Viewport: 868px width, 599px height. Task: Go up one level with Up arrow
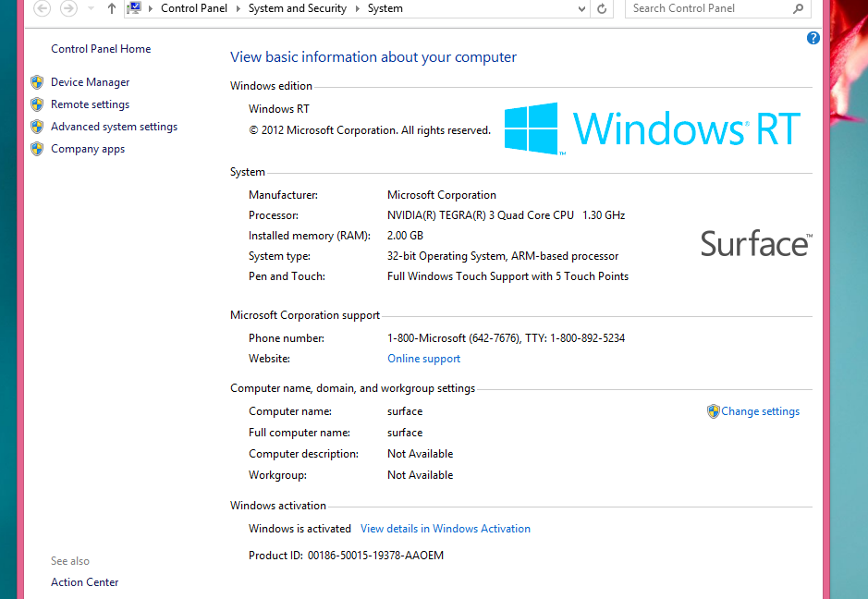pos(112,8)
